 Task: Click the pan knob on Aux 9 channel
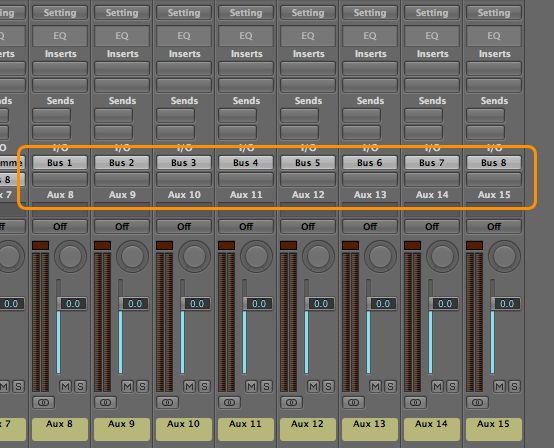click(x=132, y=257)
